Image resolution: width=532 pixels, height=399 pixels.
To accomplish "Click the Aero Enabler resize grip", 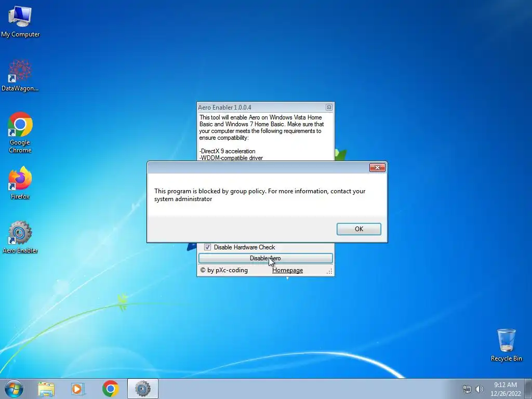I will coord(329,271).
